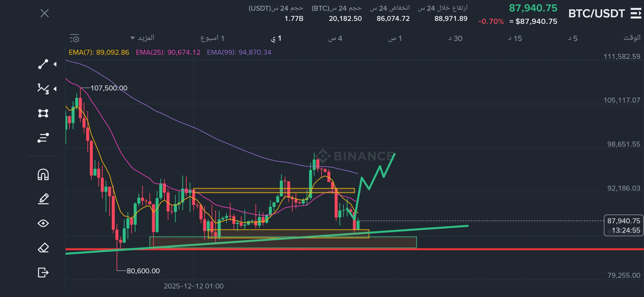Click the EMA(7) indicator legend
The image size is (644, 297).
point(99,52)
